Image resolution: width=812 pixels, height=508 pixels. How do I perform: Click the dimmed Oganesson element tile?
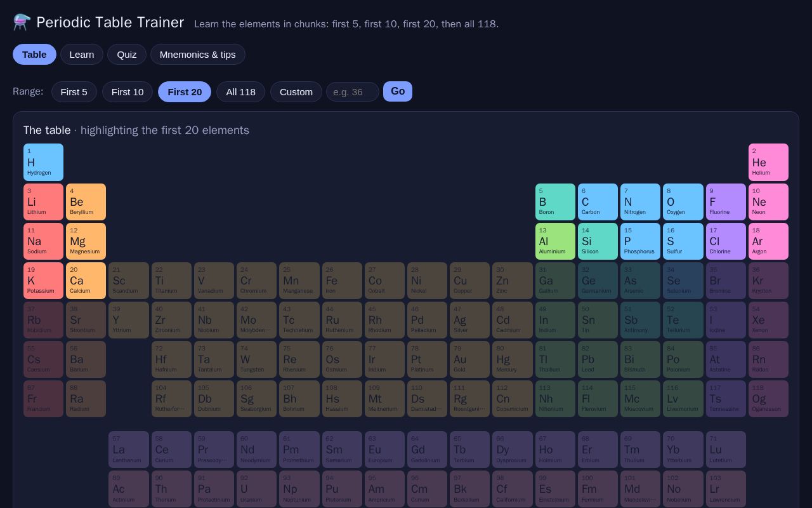[768, 399]
